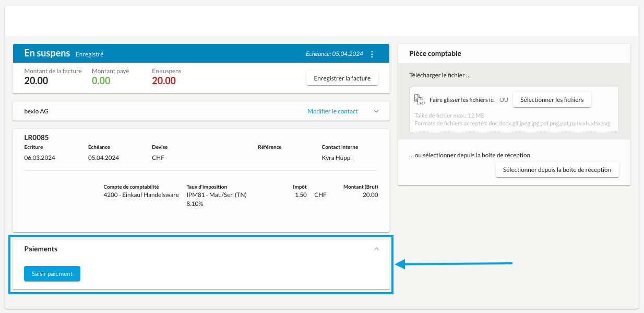644x313 pixels.
Task: Click Sélectionner les fichiers button
Action: 552,100
